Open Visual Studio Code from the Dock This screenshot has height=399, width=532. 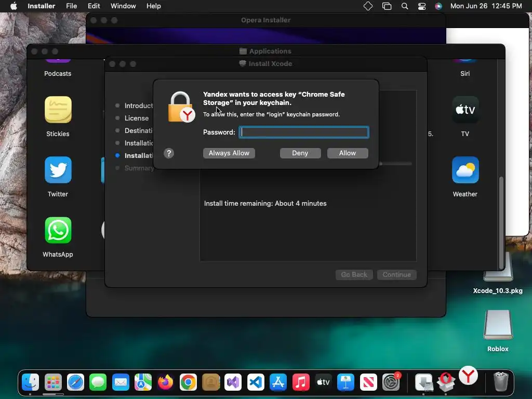pos(256,383)
